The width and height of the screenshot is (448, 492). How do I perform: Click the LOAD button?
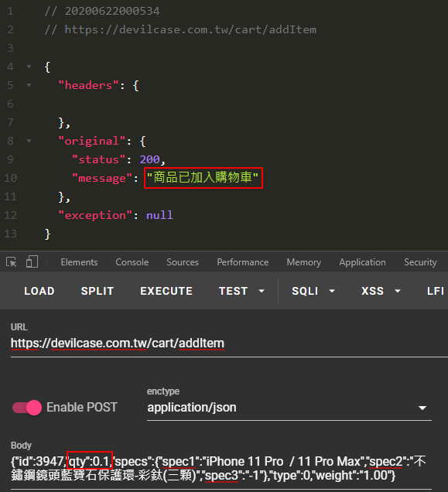pos(39,291)
